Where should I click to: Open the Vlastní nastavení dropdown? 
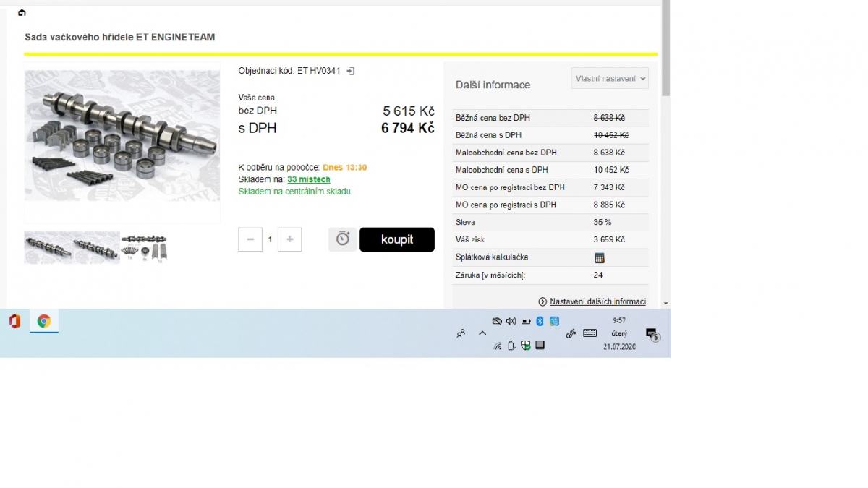610,79
